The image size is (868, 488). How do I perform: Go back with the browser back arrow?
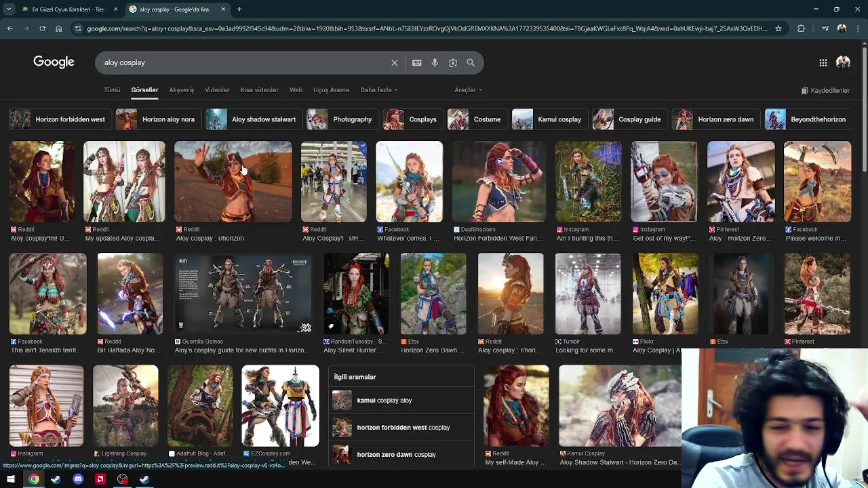click(x=9, y=28)
